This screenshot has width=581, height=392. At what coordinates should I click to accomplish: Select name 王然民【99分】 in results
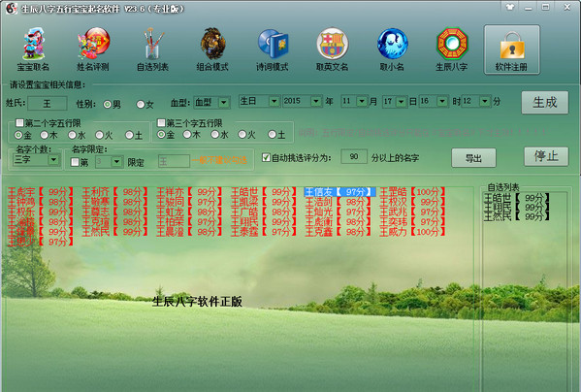point(114,232)
